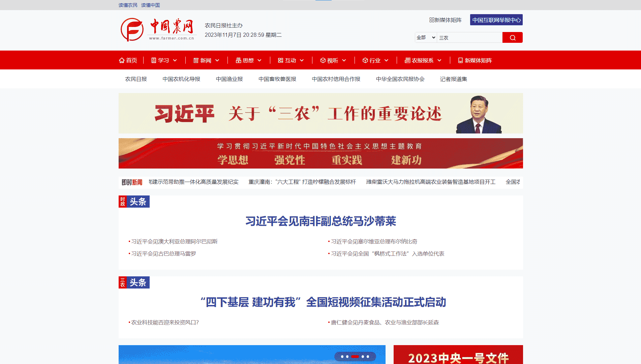The image size is (641, 364).
Task: Expand the 思想 menu chevron
Action: pyautogui.click(x=260, y=60)
